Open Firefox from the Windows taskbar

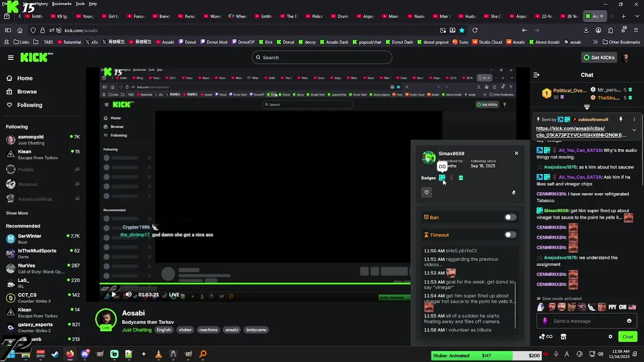click(70, 354)
